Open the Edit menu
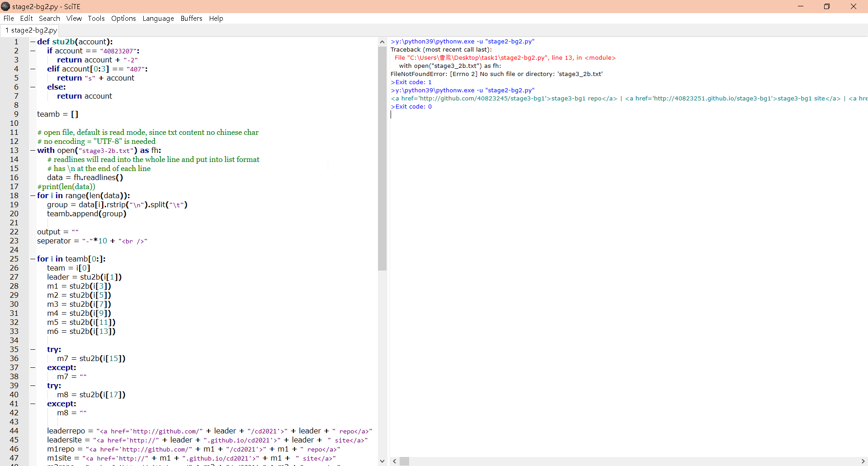The width and height of the screenshot is (868, 466). 26,19
